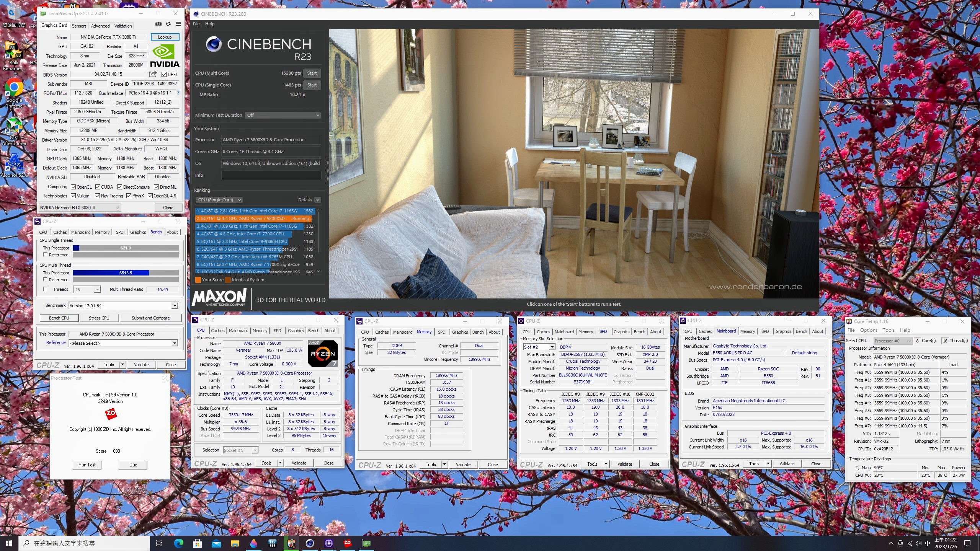Enable Reference under CPU Single Thread
This screenshot has height=551, width=980.
click(45, 255)
